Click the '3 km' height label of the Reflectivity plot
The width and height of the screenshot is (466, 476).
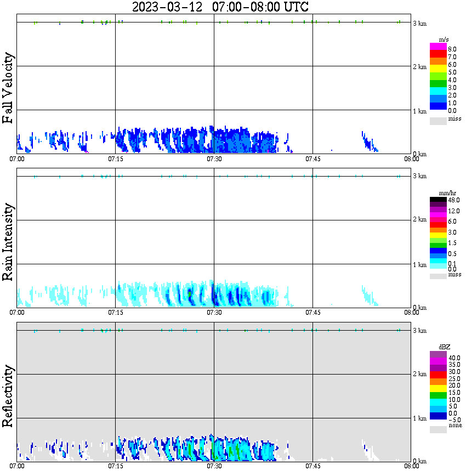[419, 331]
